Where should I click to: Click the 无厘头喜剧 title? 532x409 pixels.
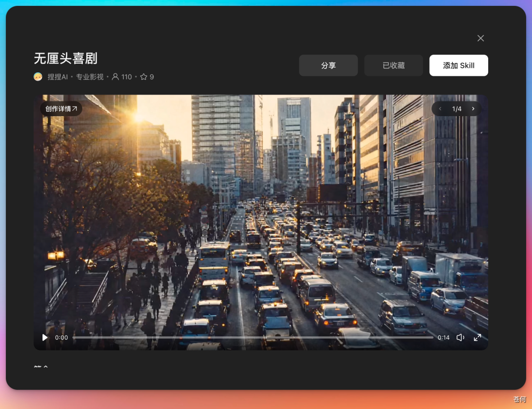point(66,59)
